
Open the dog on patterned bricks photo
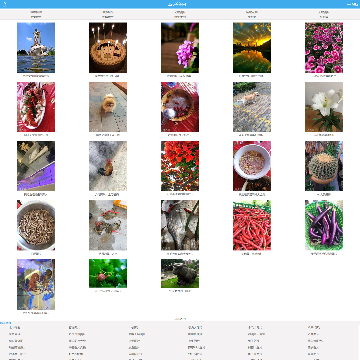click(x=252, y=107)
